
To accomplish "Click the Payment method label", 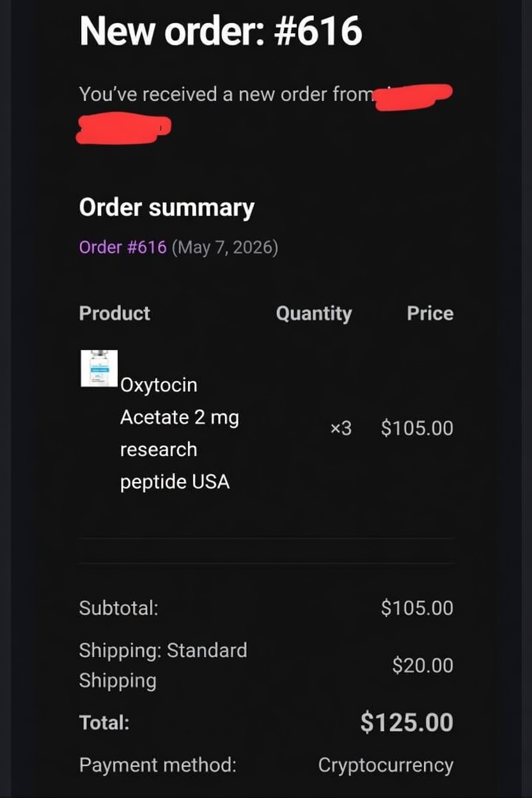I will (x=157, y=765).
